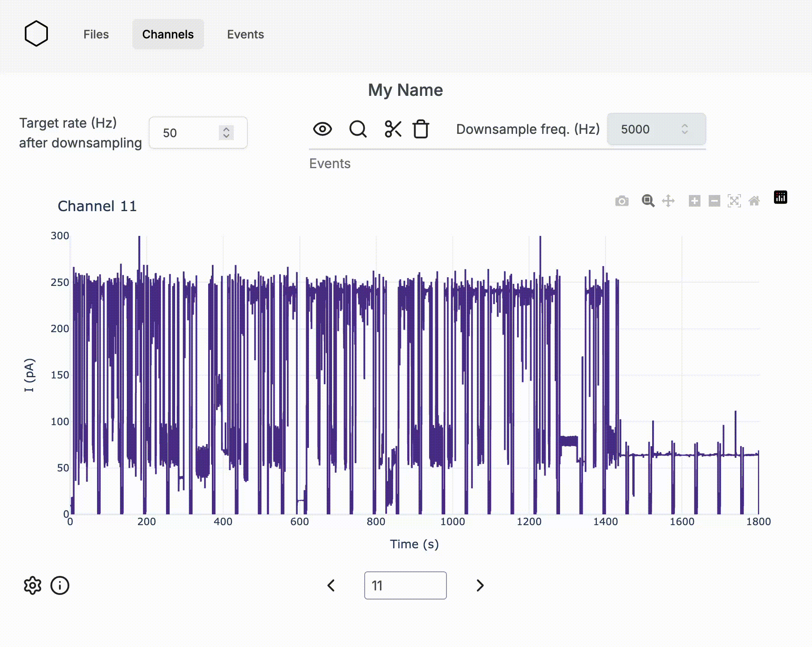Toggle the eye visibility icon
The image size is (812, 647).
pyautogui.click(x=322, y=129)
